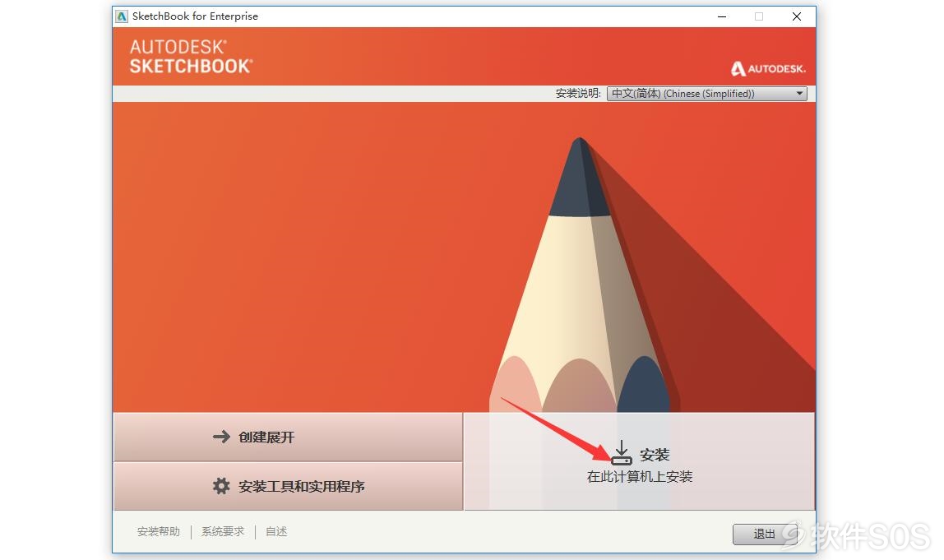The image size is (944, 560).
Task: Open the 自述 readme link
Action: 276,532
